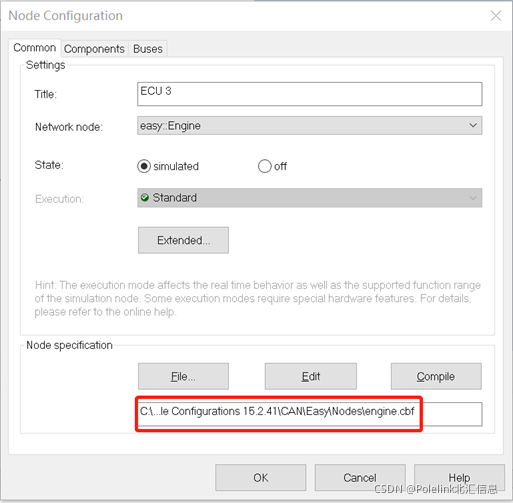The image size is (513, 503).
Task: Click the Cancel button
Action: [x=360, y=478]
